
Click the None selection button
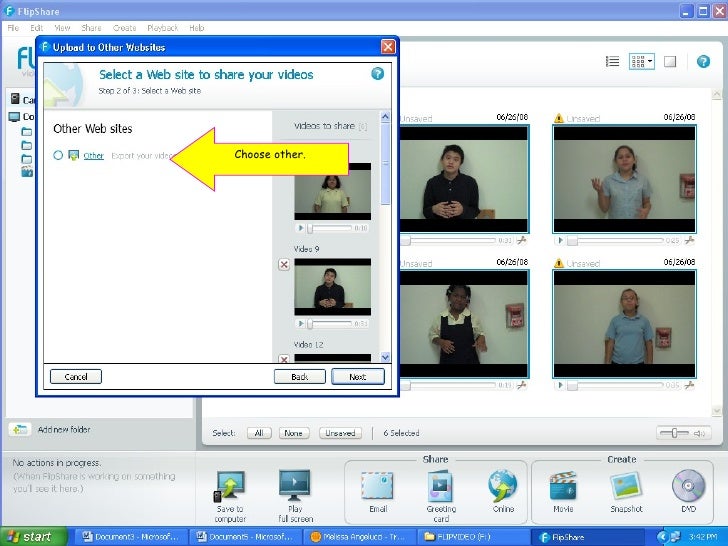(x=293, y=433)
